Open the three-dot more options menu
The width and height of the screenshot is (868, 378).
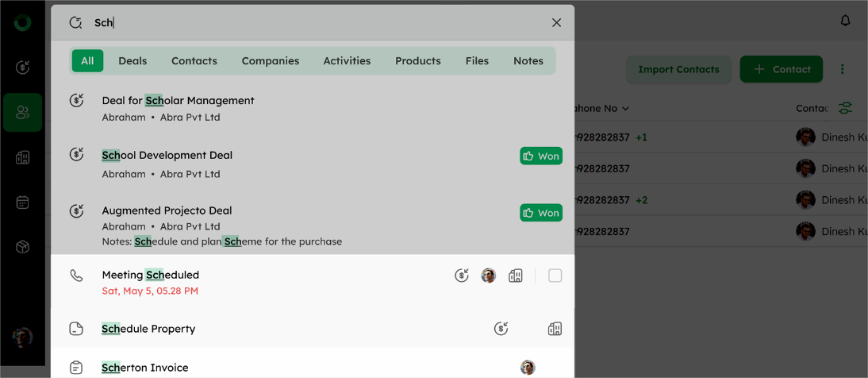click(x=842, y=69)
